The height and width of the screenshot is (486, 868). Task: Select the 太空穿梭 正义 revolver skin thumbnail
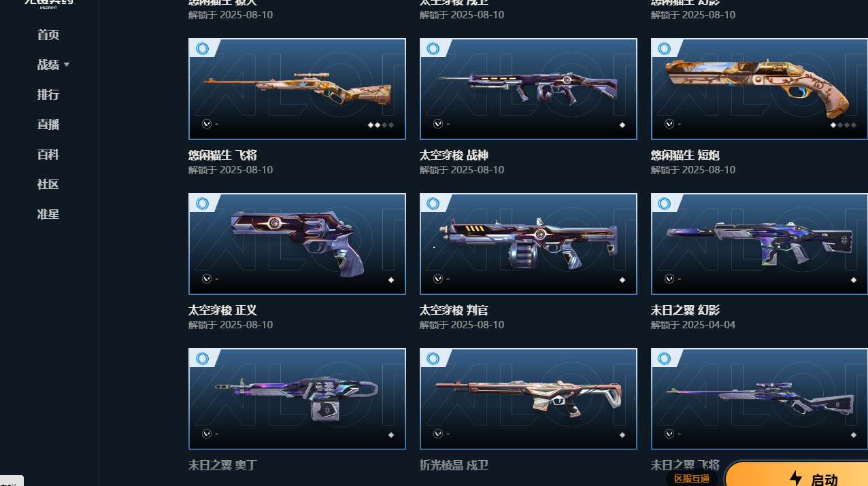point(297,244)
